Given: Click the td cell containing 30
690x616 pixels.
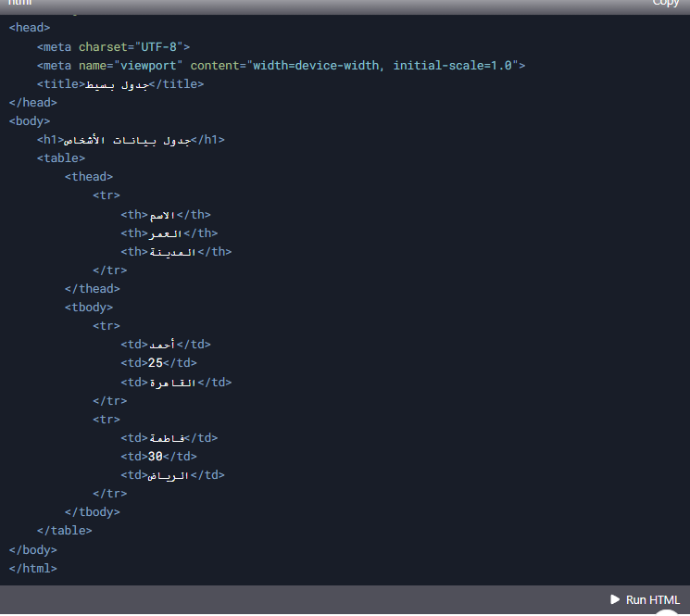Looking at the screenshot, I should coord(158,456).
